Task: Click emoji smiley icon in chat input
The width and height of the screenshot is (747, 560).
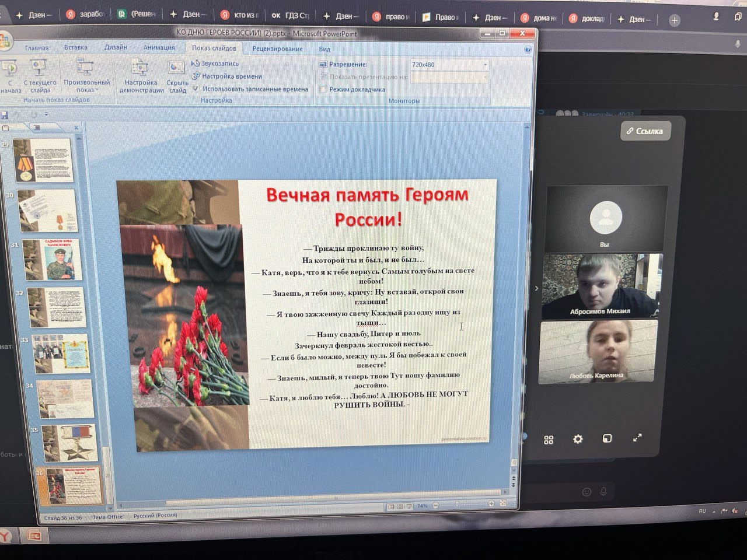Action: [587, 492]
